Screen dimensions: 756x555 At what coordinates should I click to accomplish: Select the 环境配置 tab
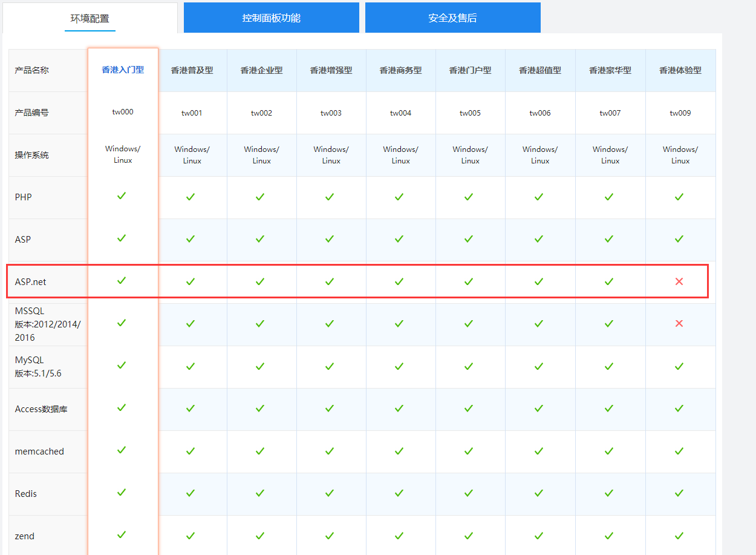[x=90, y=17]
